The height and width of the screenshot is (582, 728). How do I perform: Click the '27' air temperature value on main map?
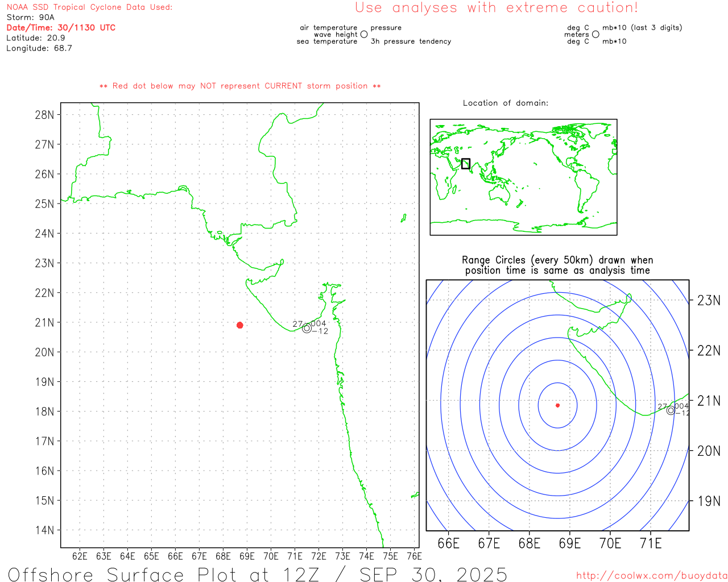(297, 324)
